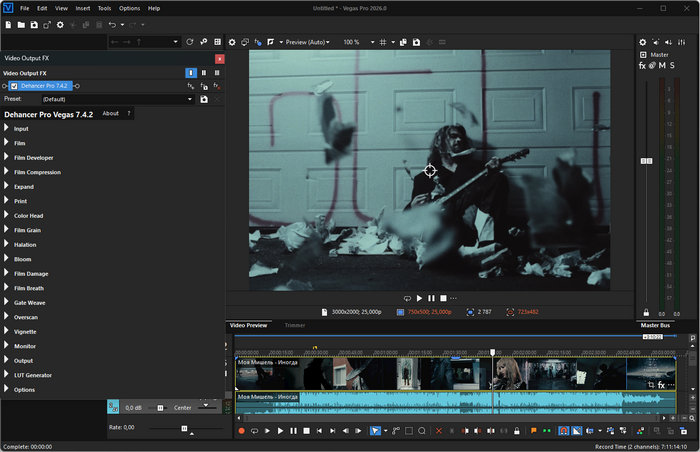Toggle the Master fader lock icon
The image size is (700, 452).
[646, 313]
